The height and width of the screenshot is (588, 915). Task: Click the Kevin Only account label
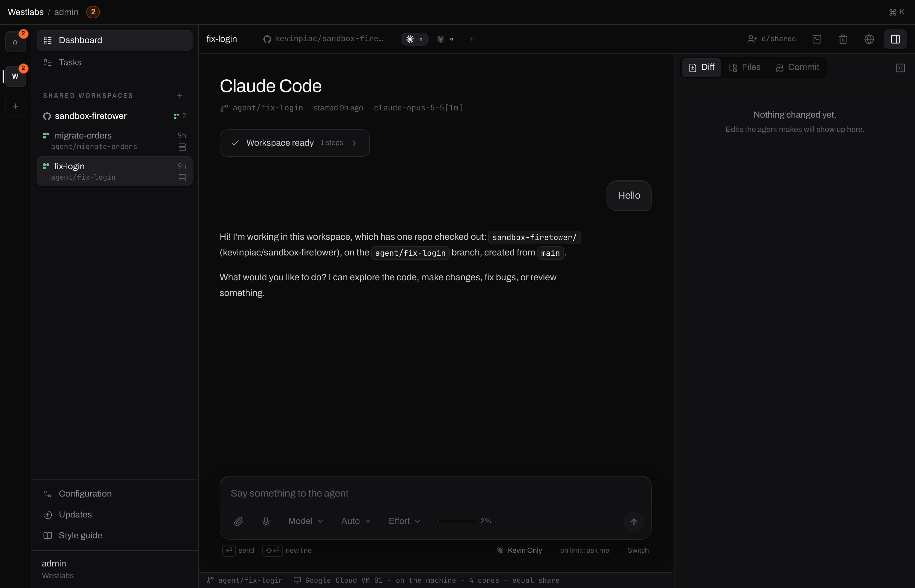pos(519,550)
